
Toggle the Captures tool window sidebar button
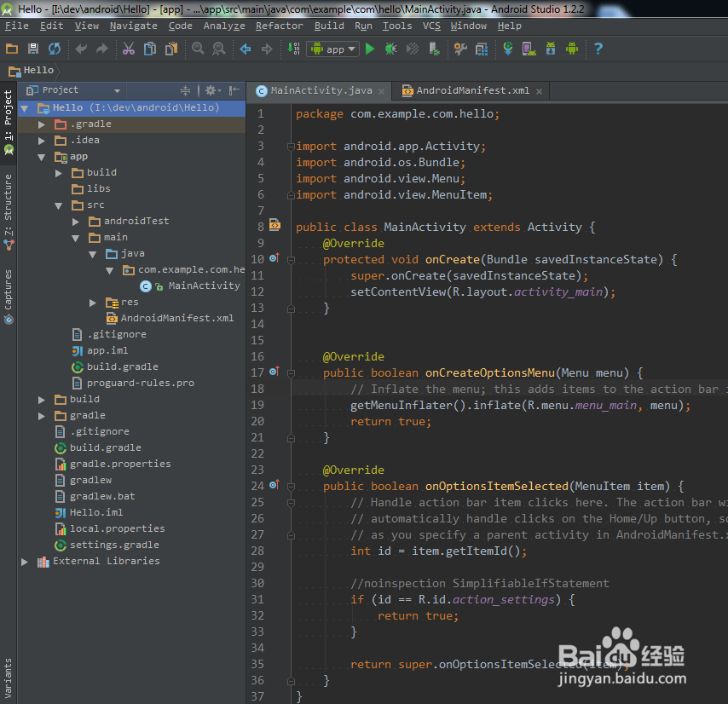point(9,296)
